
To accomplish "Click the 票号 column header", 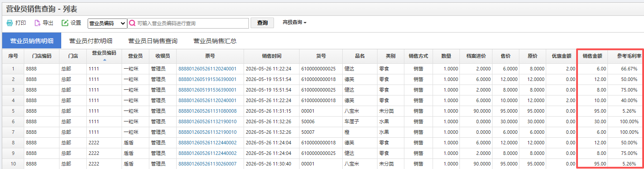I will [210, 56].
